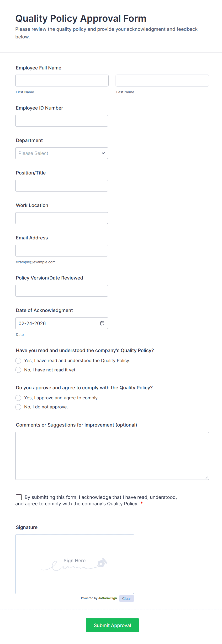Image resolution: width=222 pixels, height=644 pixels.
Task: Open the Jotform Sign link
Action: [107, 598]
